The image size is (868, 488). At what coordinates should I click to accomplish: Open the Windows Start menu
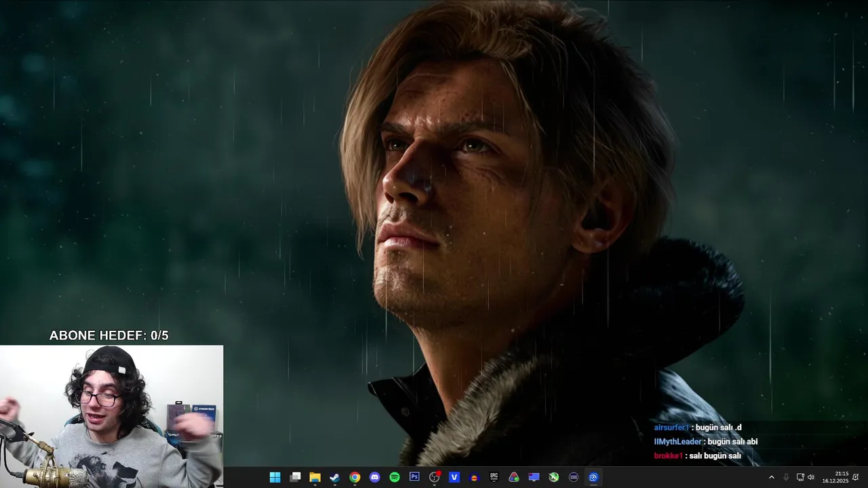tap(275, 477)
